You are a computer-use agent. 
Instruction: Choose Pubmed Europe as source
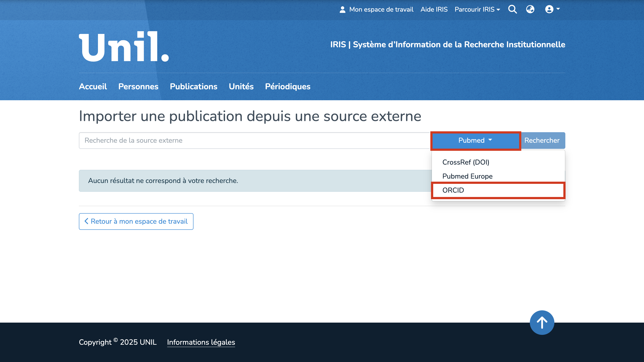pyautogui.click(x=467, y=176)
